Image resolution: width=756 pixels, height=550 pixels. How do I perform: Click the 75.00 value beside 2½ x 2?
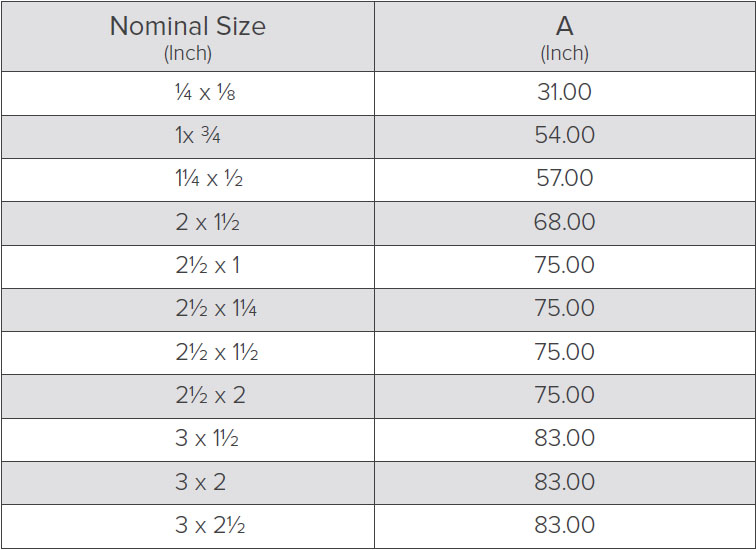click(565, 396)
